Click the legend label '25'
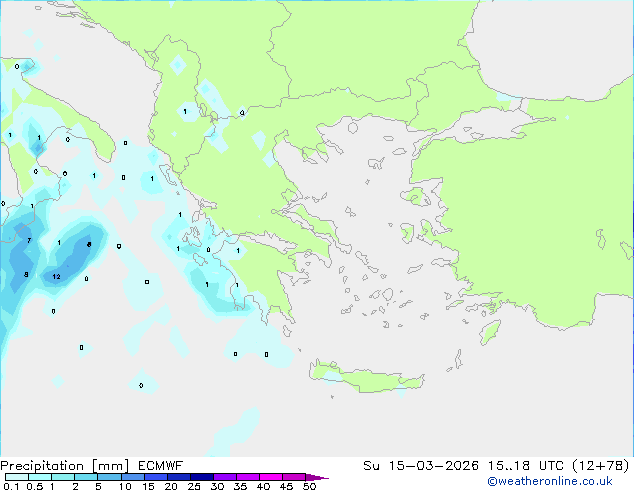The width and height of the screenshot is (634, 490). 194,486
